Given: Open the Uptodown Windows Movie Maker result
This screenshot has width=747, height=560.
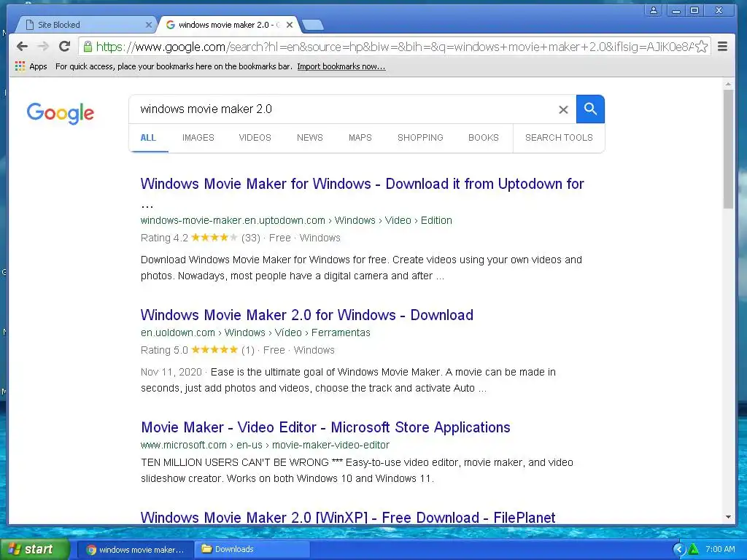Looking at the screenshot, I should click(362, 184).
